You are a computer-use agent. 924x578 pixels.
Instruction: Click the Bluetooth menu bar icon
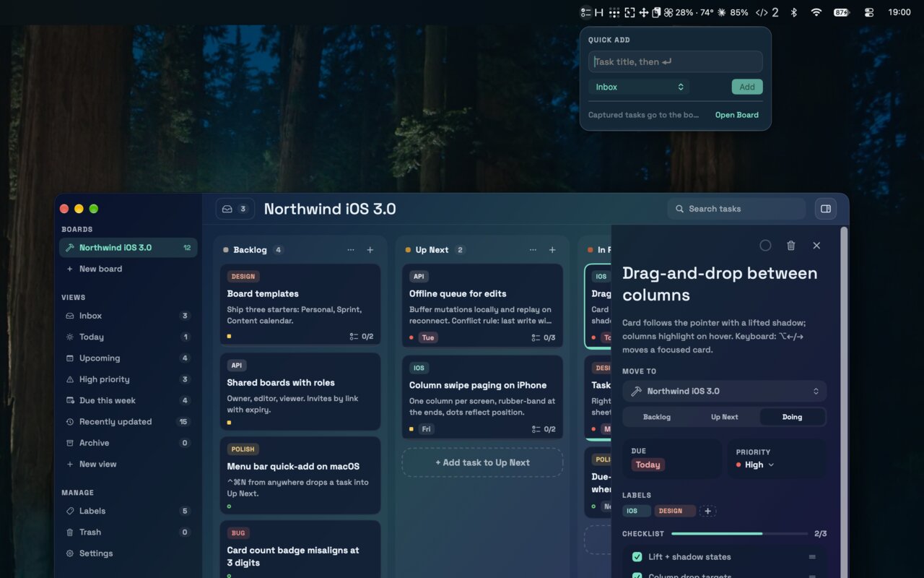click(793, 12)
